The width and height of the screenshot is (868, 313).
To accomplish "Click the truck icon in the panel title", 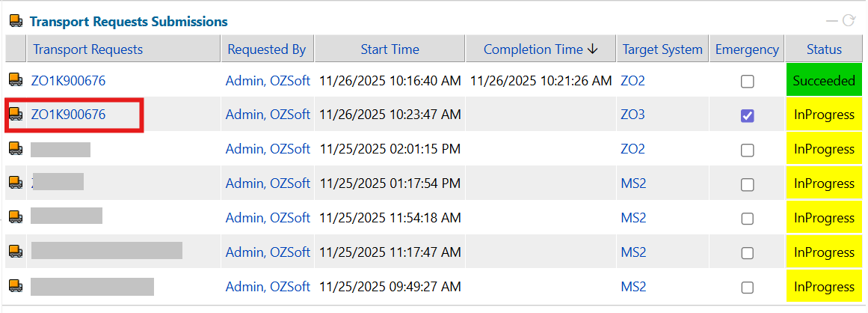I will [15, 22].
